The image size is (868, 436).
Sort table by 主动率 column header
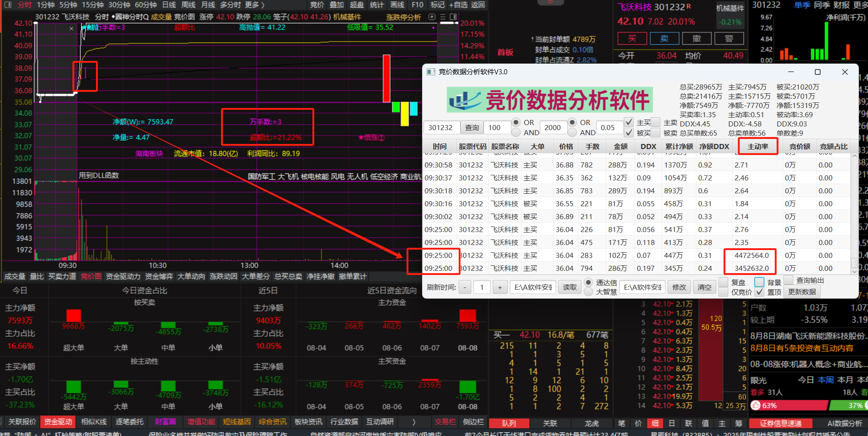coord(758,146)
